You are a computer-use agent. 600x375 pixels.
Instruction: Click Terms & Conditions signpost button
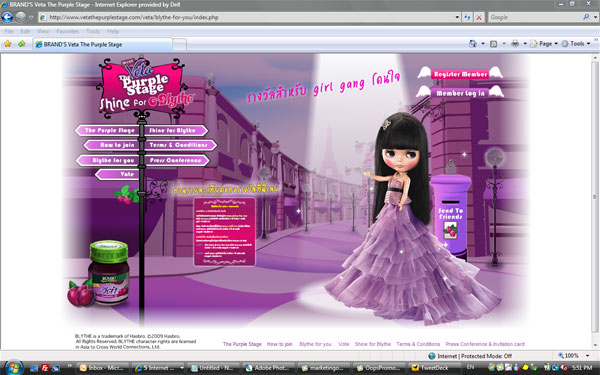pyautogui.click(x=181, y=145)
